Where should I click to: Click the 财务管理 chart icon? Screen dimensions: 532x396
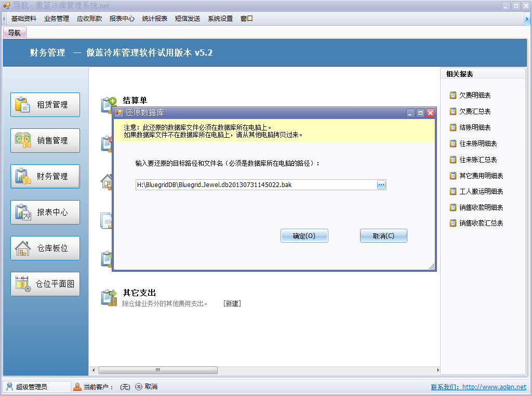coord(22,176)
